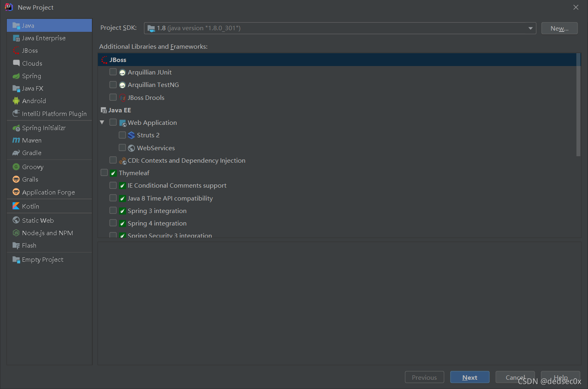Click the Arquillian TestNG alien icon
Viewport: 588px width, 389px height.
(x=123, y=85)
